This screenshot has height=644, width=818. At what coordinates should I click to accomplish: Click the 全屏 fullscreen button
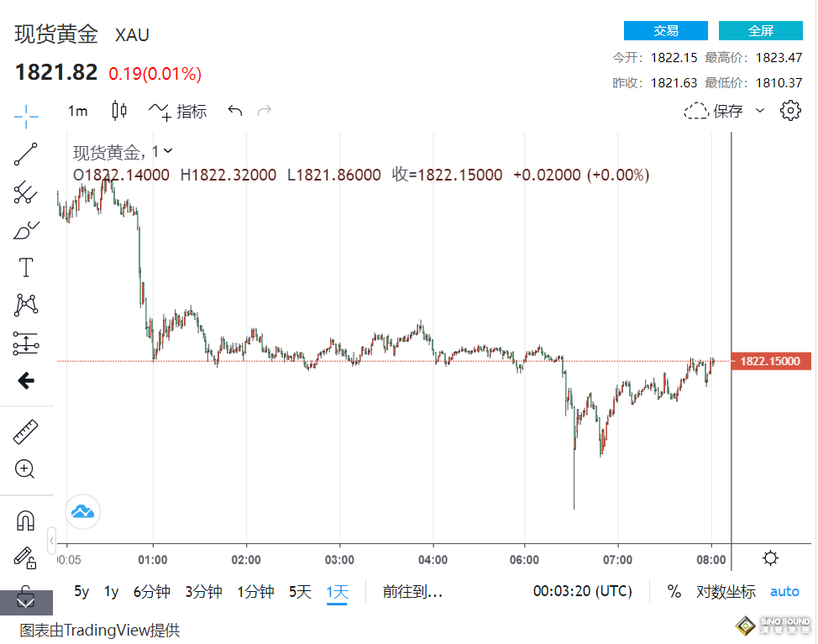pos(760,31)
